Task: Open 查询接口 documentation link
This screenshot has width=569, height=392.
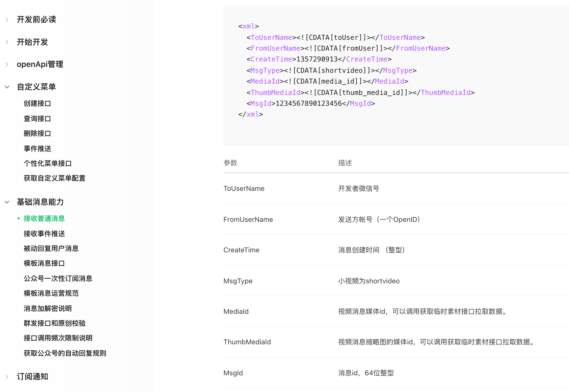Action: coord(37,119)
